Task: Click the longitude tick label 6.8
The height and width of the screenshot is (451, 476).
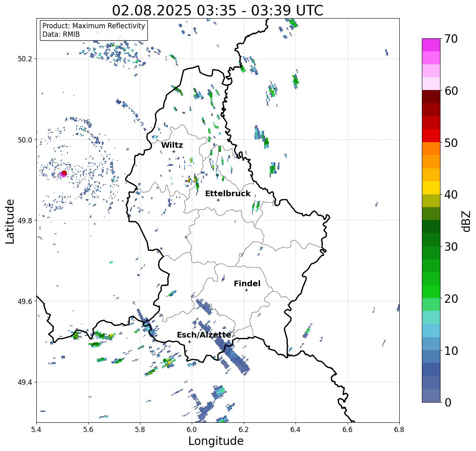Action: (x=399, y=430)
